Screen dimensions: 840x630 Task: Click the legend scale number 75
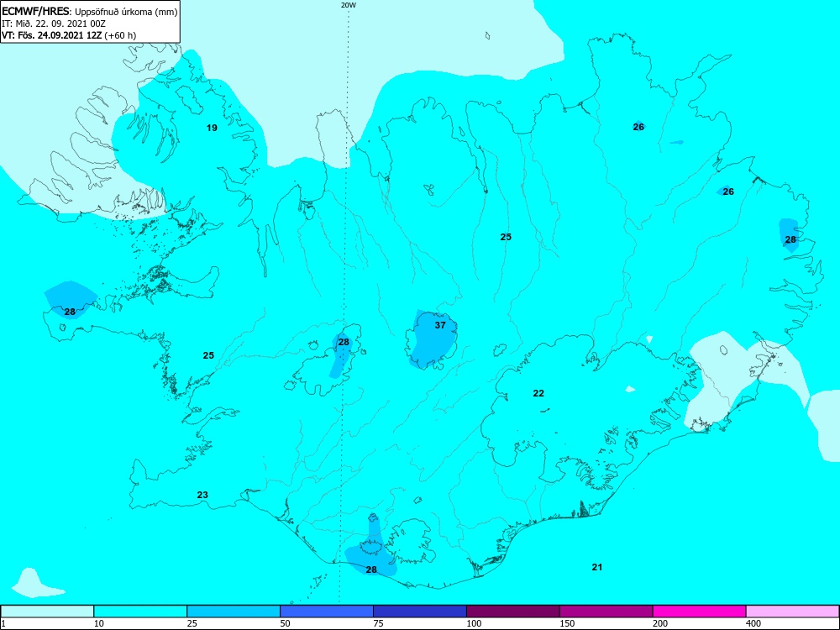click(378, 623)
